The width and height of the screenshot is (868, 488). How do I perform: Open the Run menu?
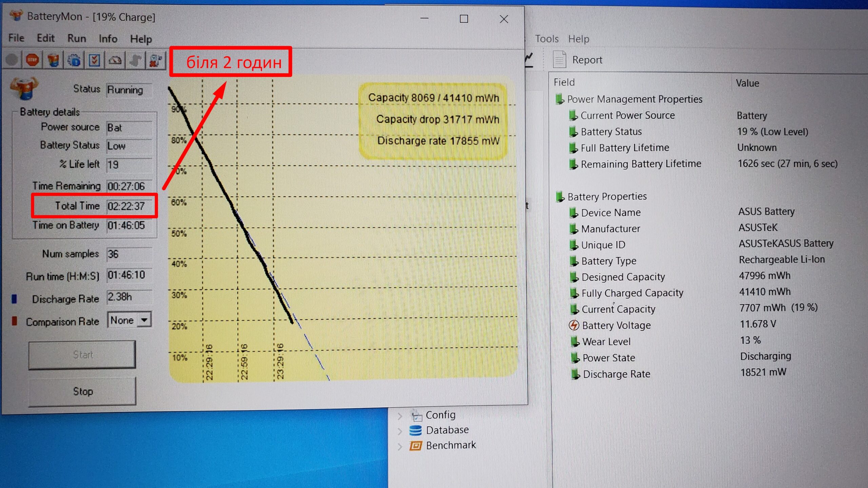point(77,38)
